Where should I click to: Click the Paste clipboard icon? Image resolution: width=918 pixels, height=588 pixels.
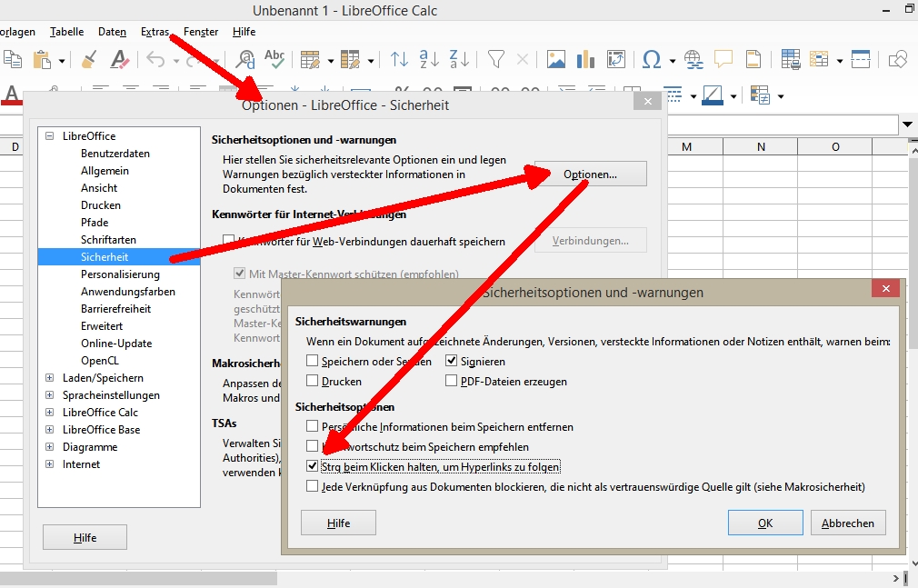[42, 59]
